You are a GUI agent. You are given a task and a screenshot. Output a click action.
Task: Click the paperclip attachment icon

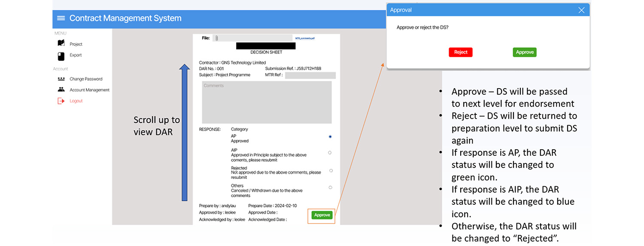tap(217, 38)
